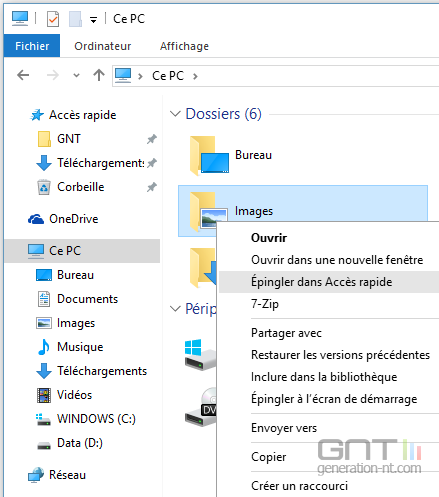Select the WINDOWS (C:) drive icon
The image size is (439, 497).
[43, 419]
